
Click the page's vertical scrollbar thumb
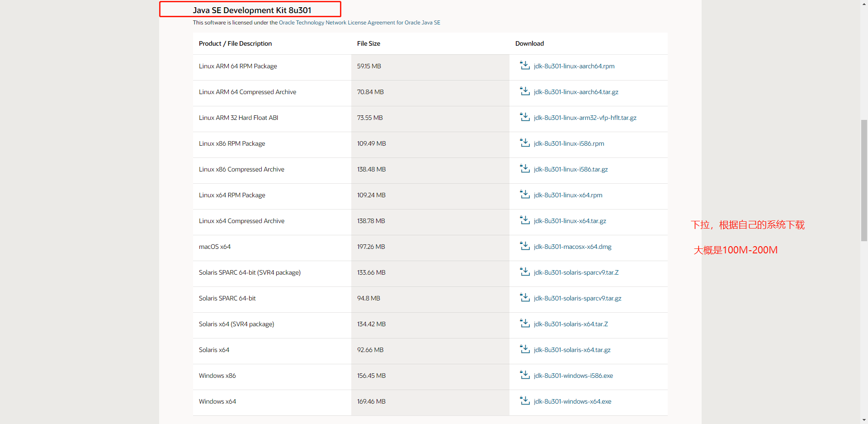864,180
